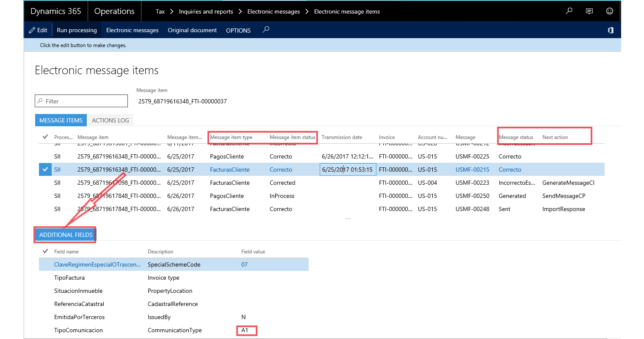Click the action bar search magnifier
The image size is (644, 339).
pos(266,30)
